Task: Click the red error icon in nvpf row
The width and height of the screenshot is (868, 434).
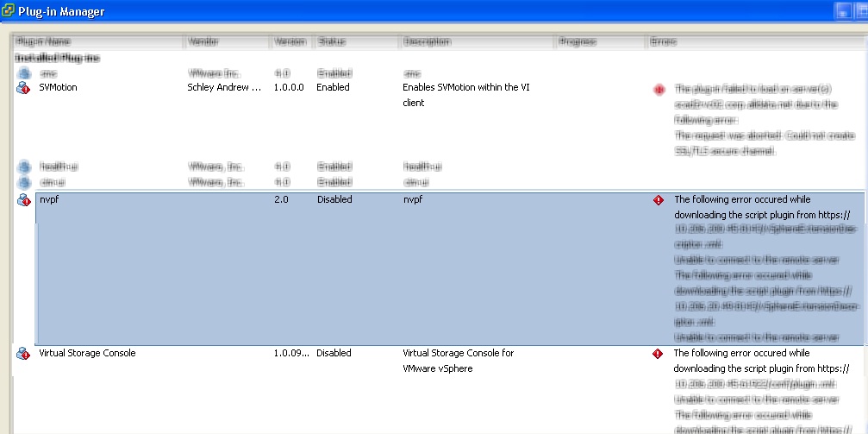Action: click(x=659, y=200)
